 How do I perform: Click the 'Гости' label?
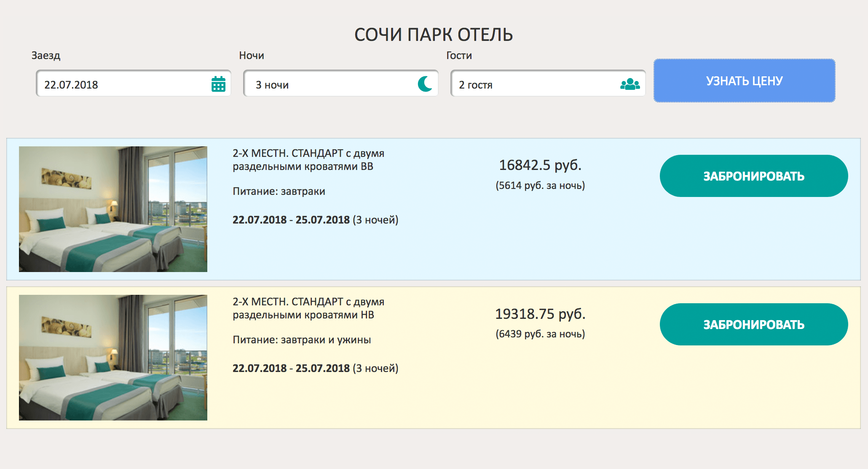click(x=459, y=56)
